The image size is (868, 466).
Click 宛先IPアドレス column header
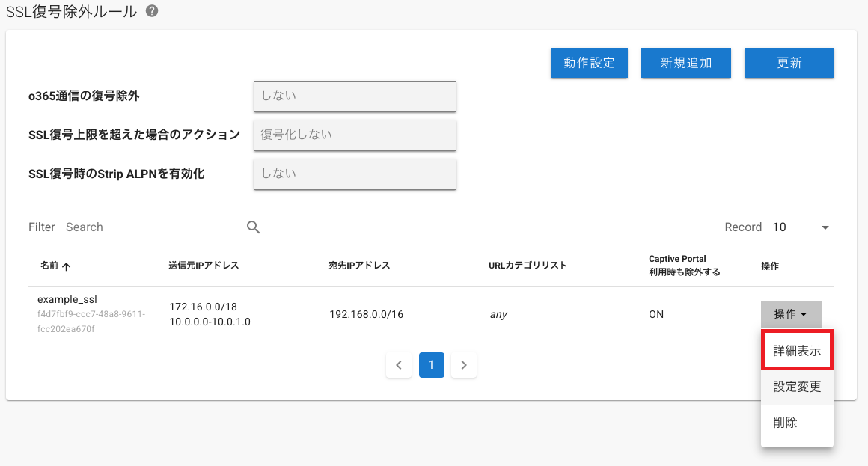click(x=359, y=265)
